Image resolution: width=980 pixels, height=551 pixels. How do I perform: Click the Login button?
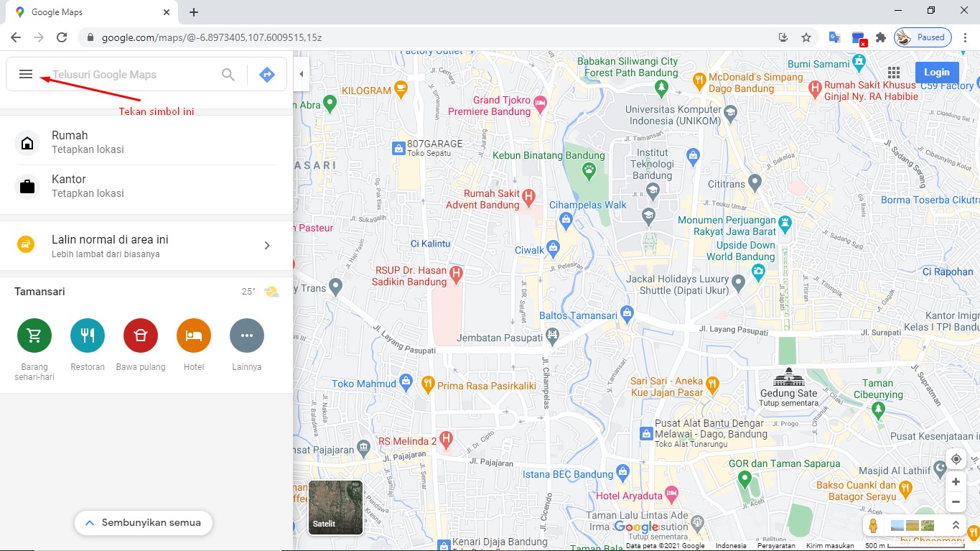pos(936,72)
